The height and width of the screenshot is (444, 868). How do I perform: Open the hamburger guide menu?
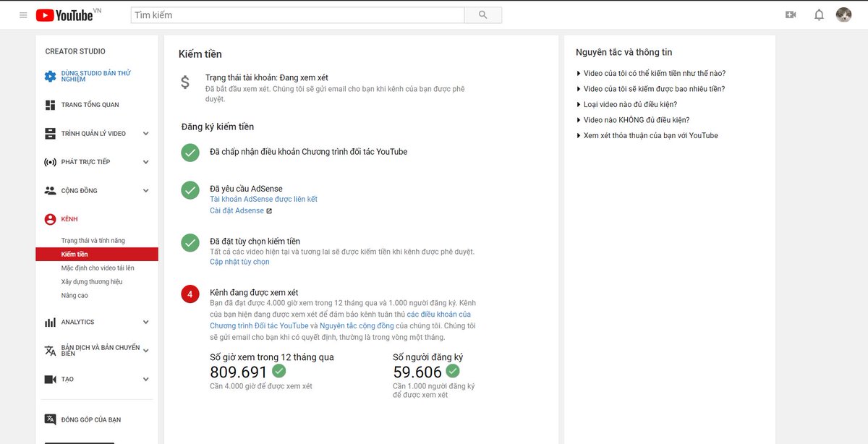pyautogui.click(x=23, y=15)
